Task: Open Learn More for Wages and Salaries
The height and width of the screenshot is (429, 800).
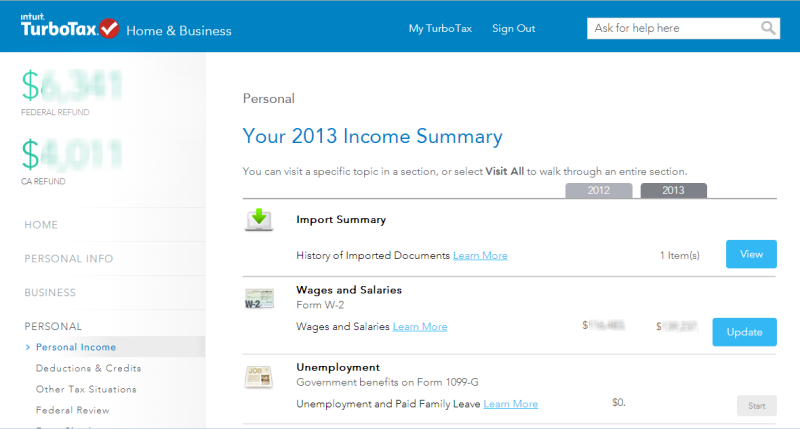Action: pos(420,327)
